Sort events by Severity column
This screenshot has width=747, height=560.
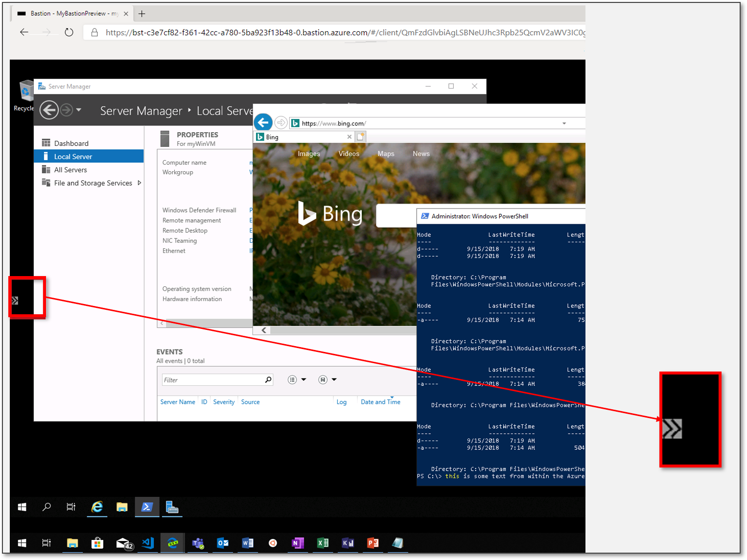click(x=224, y=402)
